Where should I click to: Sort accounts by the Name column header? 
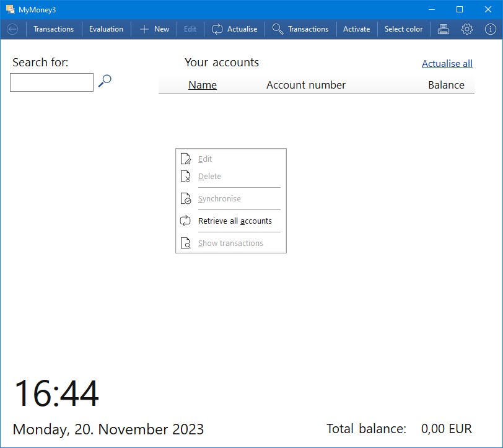coord(202,85)
